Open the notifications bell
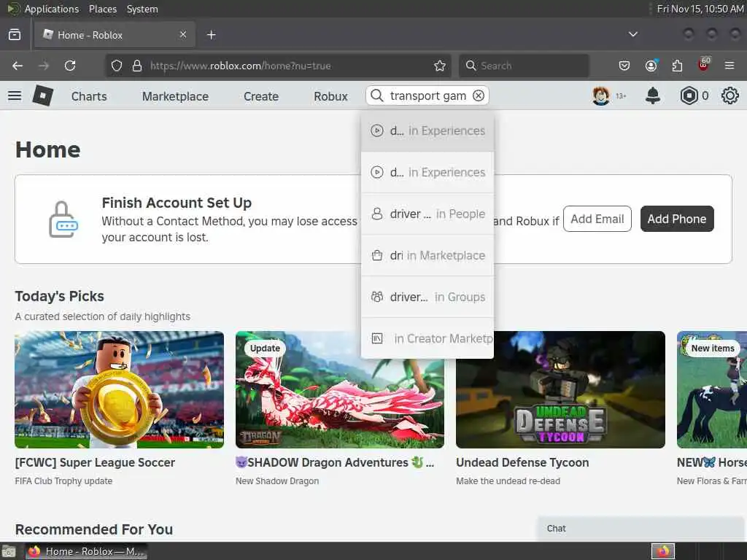Screen dimensions: 747x560 tap(653, 96)
